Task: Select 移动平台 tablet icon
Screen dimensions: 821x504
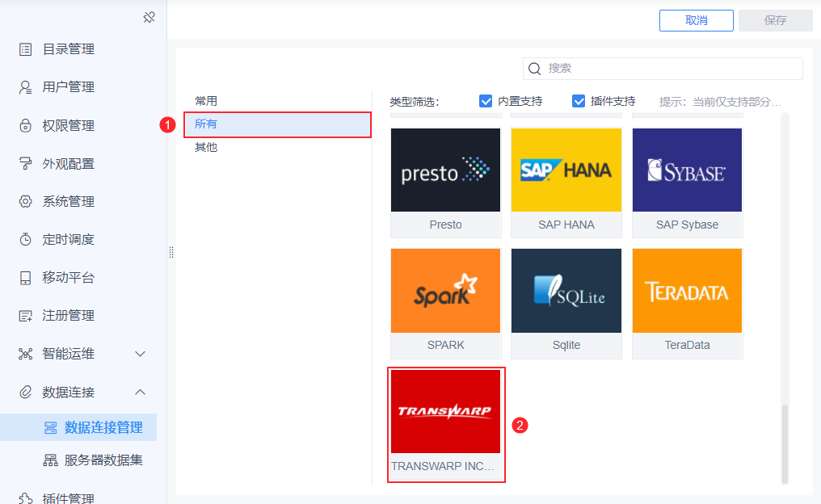Action: tap(25, 277)
